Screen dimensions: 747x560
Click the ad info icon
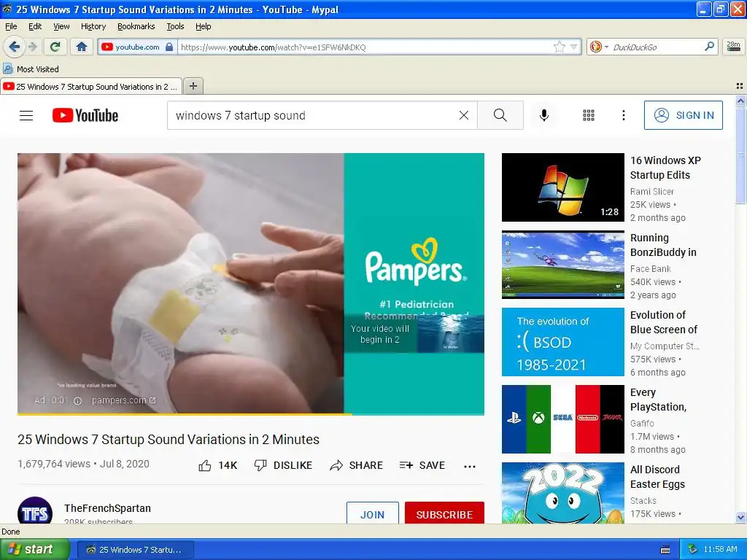click(x=77, y=401)
